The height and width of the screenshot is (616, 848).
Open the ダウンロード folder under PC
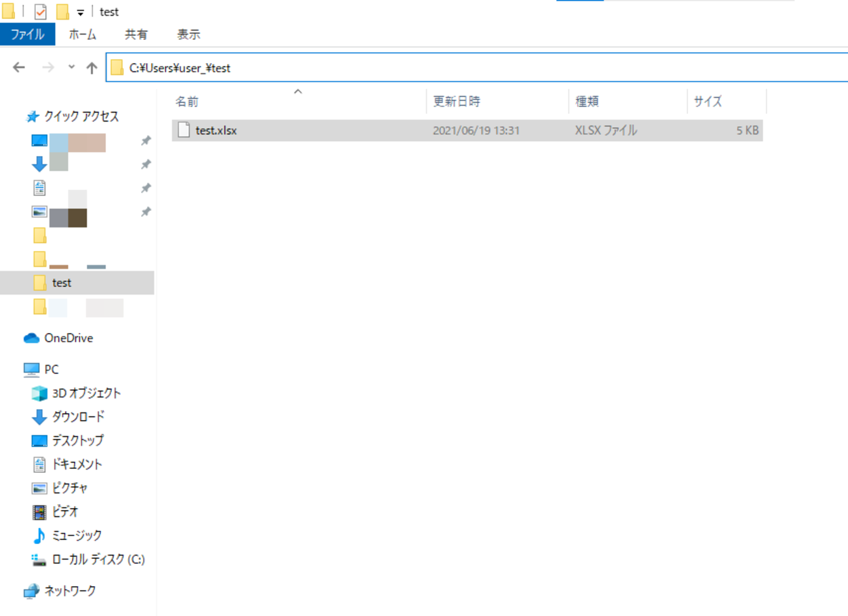(x=78, y=417)
